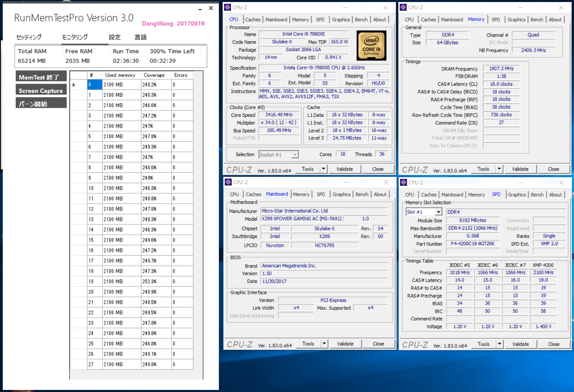Click the Level 3 cache 24.75 MBytes value
The height and width of the screenshot is (392, 574).
click(x=347, y=138)
